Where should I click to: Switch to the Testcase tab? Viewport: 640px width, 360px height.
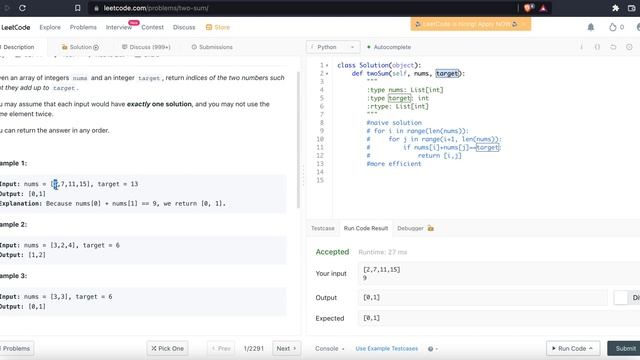click(322, 228)
